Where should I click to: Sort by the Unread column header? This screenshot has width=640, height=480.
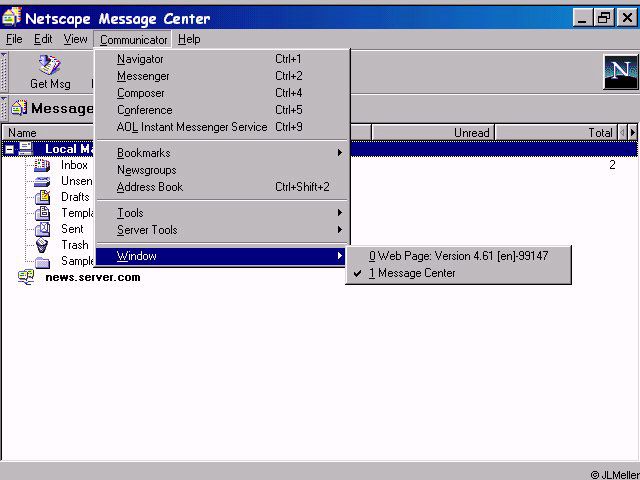(433, 133)
